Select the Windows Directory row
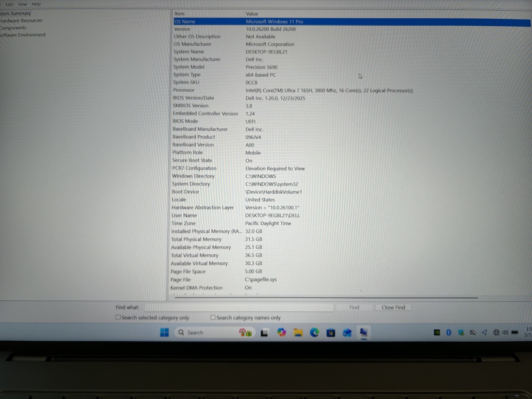Image resolution: width=532 pixels, height=399 pixels. tap(352, 176)
